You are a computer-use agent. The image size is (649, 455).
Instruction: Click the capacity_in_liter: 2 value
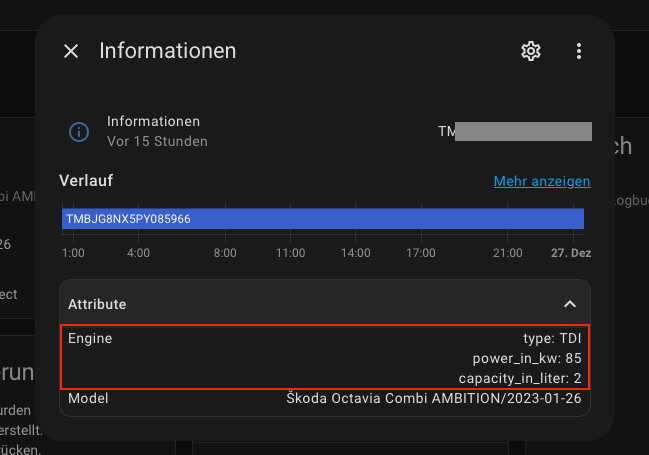520,378
